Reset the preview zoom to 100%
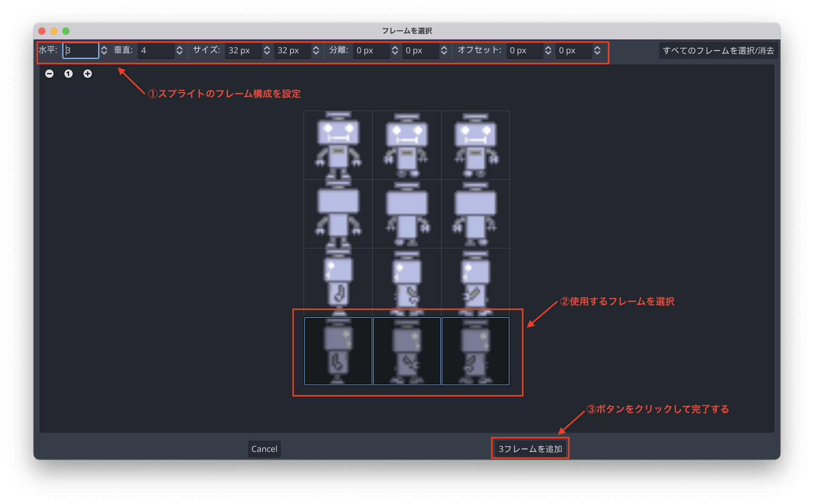 click(x=68, y=74)
